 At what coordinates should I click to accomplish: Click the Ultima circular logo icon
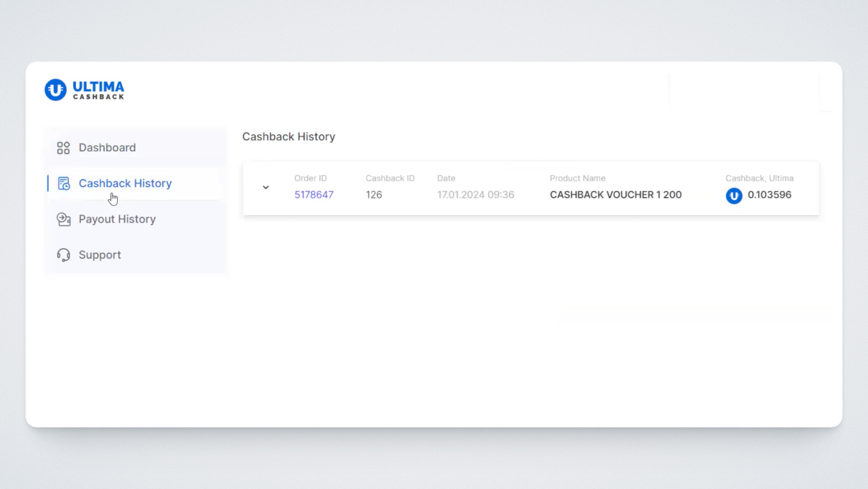pos(55,90)
